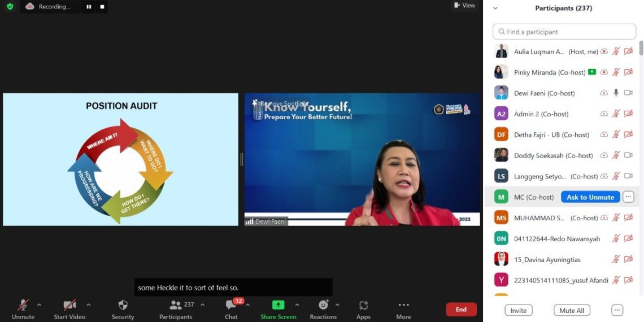Open share screen options arrow

tap(297, 304)
